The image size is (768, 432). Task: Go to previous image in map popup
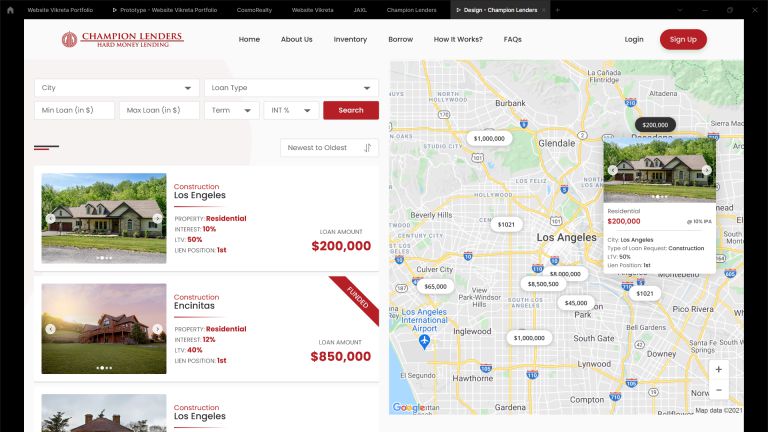(612, 170)
